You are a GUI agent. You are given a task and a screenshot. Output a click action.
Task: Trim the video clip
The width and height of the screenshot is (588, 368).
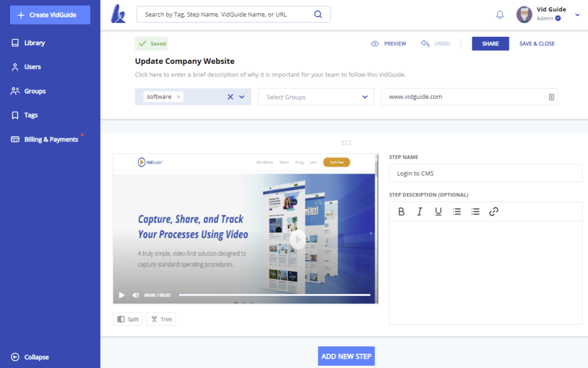coord(161,319)
